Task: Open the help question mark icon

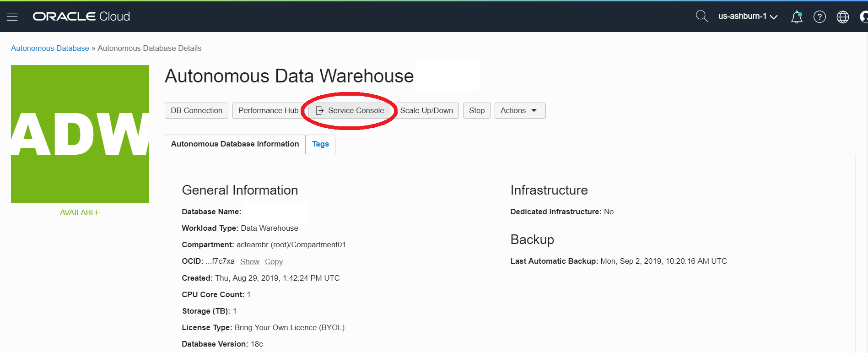Action: tap(819, 17)
